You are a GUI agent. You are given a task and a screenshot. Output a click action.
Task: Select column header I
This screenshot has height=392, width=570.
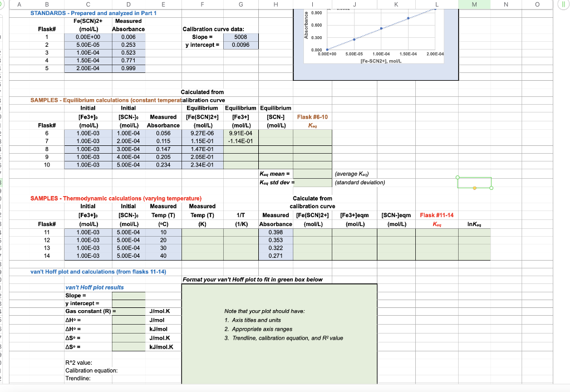click(x=312, y=4)
